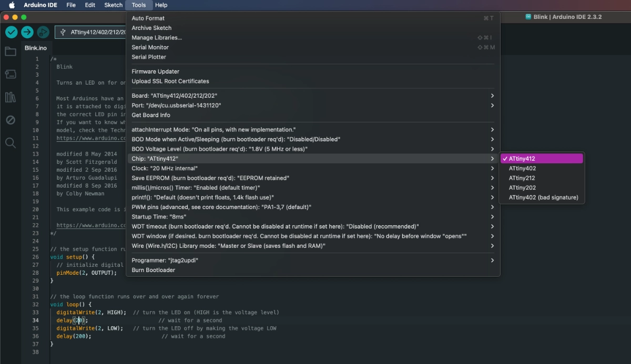Open the Debug sidebar icon
The width and height of the screenshot is (631, 364).
[11, 120]
